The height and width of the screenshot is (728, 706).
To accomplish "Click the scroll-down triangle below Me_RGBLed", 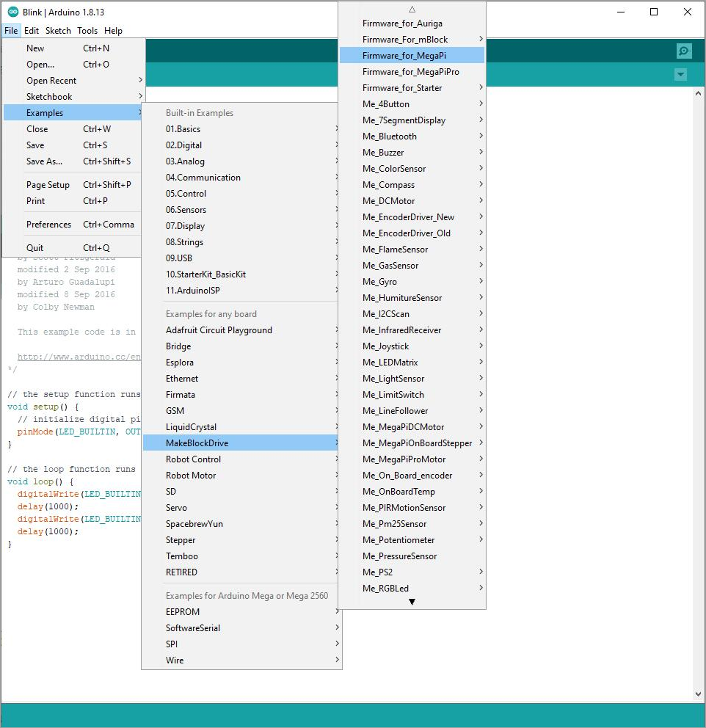I will [412, 601].
